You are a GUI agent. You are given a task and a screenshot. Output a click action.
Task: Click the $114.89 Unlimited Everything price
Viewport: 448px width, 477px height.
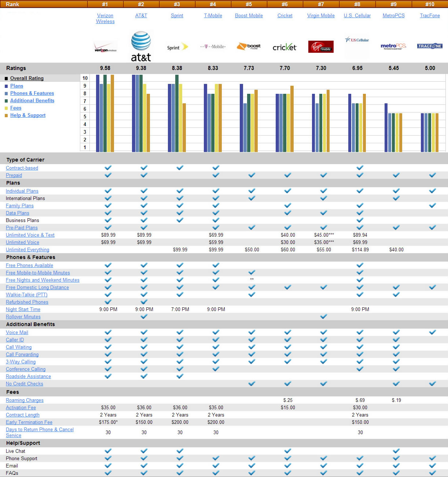360,250
